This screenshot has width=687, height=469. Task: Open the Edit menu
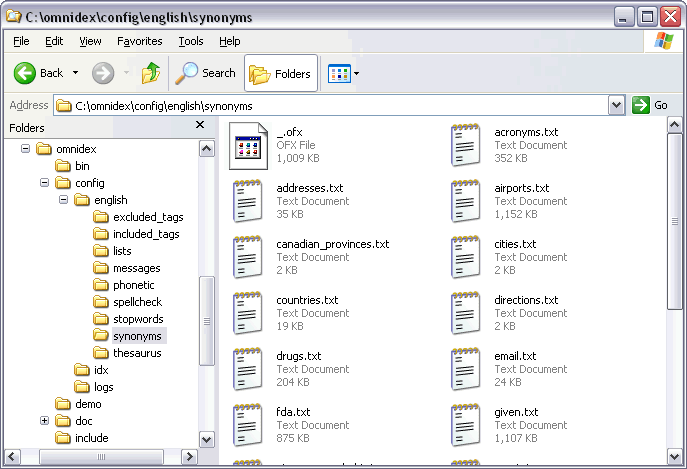[54, 41]
